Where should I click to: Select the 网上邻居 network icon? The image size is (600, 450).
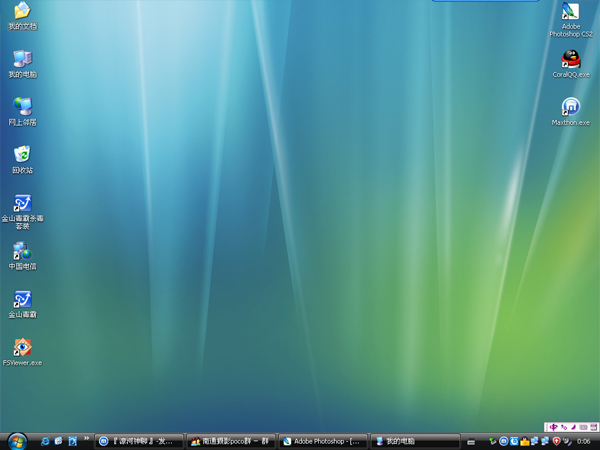[22, 107]
